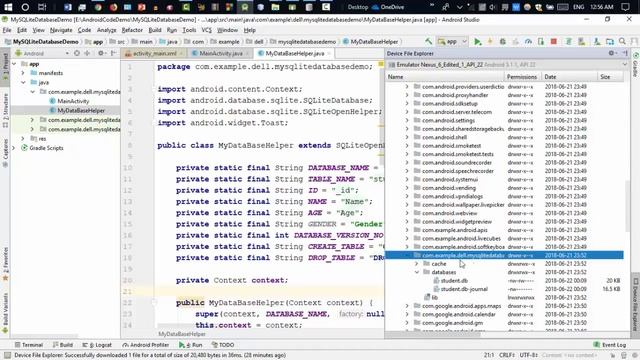Click the Cortana circle icon on taskbar

[25, 7]
